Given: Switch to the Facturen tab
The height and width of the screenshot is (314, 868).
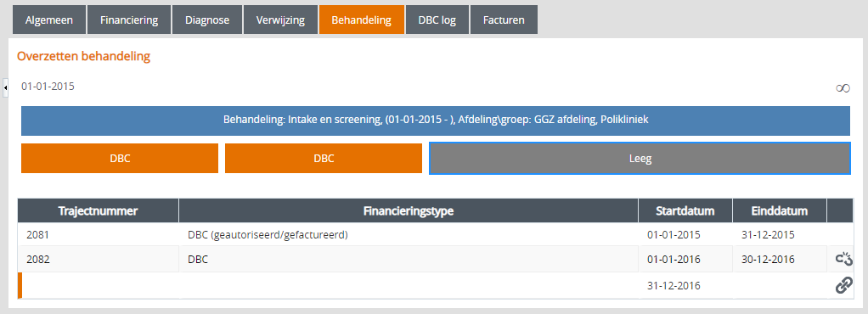Looking at the screenshot, I should point(504,20).
